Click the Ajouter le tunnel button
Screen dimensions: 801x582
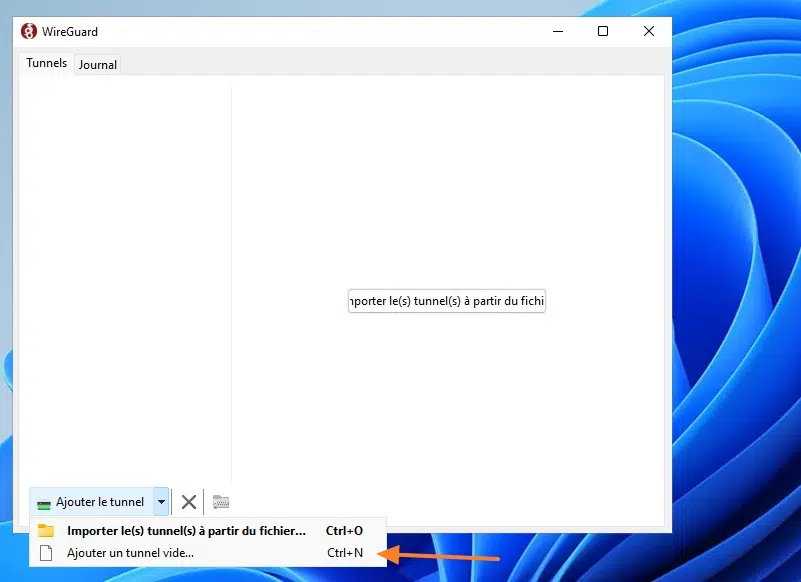pyautogui.click(x=92, y=502)
